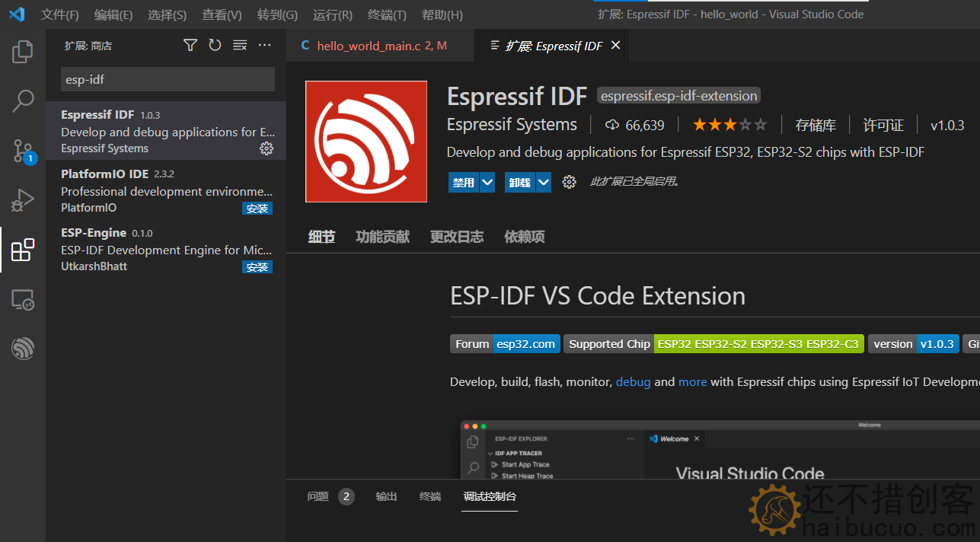Click the VS Code logo icon
The width and height of the screenshot is (980, 542).
point(16,14)
